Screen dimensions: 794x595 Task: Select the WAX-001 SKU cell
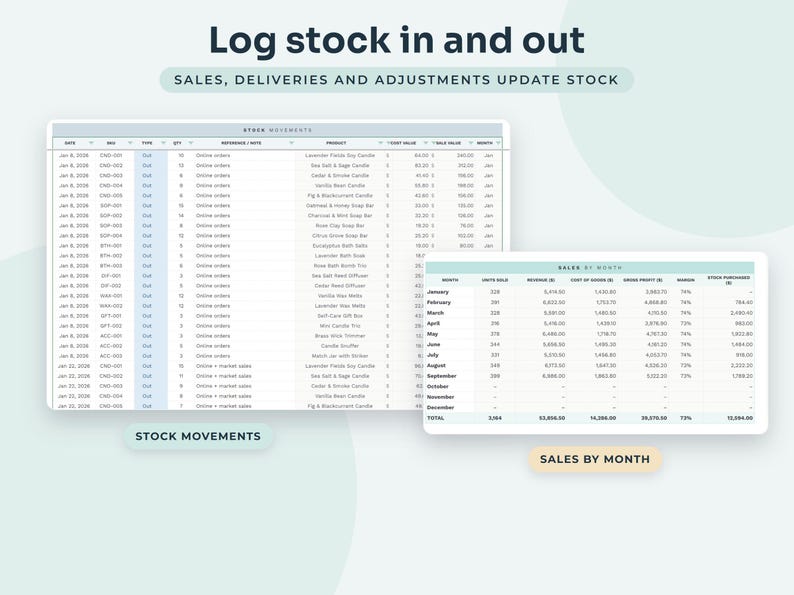pos(111,296)
